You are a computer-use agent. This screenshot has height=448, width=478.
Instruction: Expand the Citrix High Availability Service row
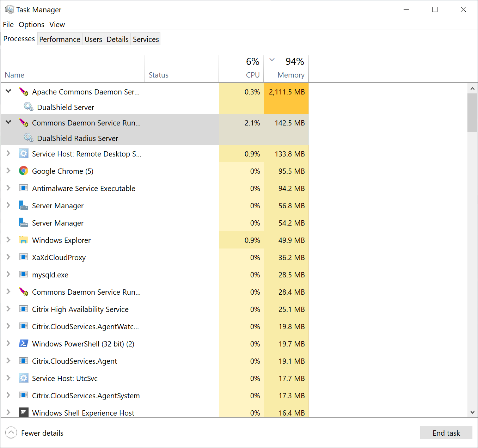[x=8, y=309]
